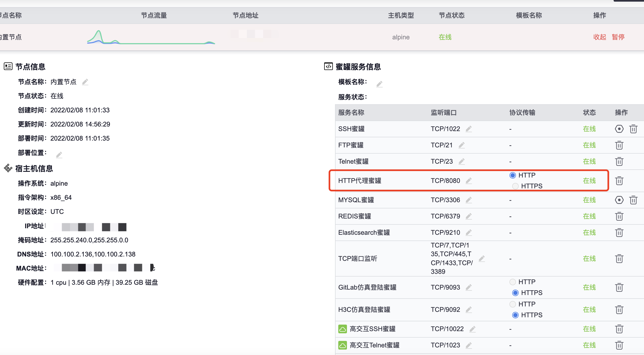Click the 高交互SSH蜜罐 green cloud icon

(x=343, y=329)
